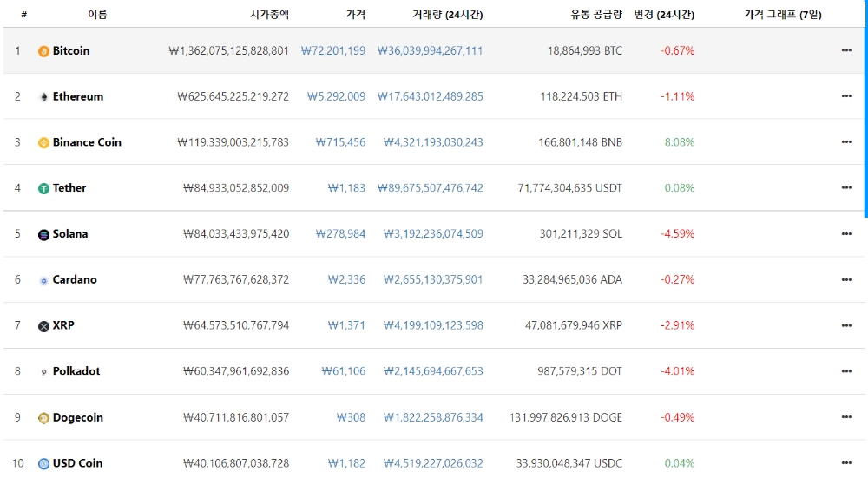868x484 pixels.
Task: Sort table by 가격 column header
Action: (x=355, y=15)
